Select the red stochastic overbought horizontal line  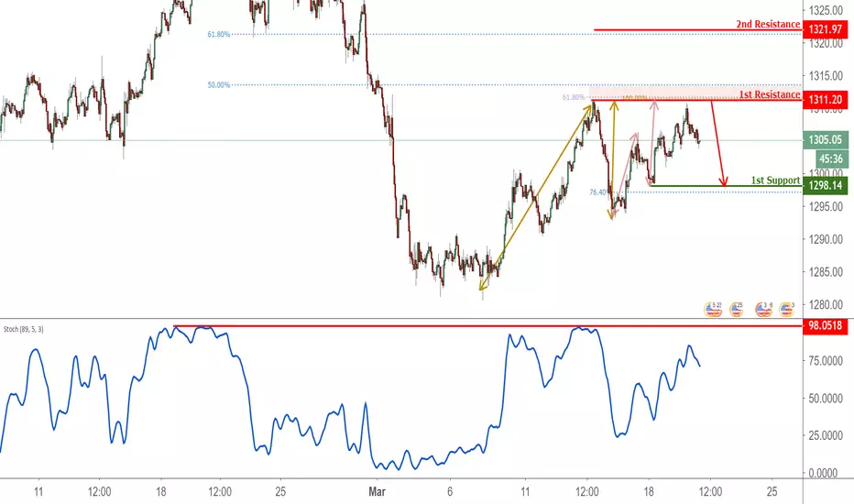[x=487, y=326]
